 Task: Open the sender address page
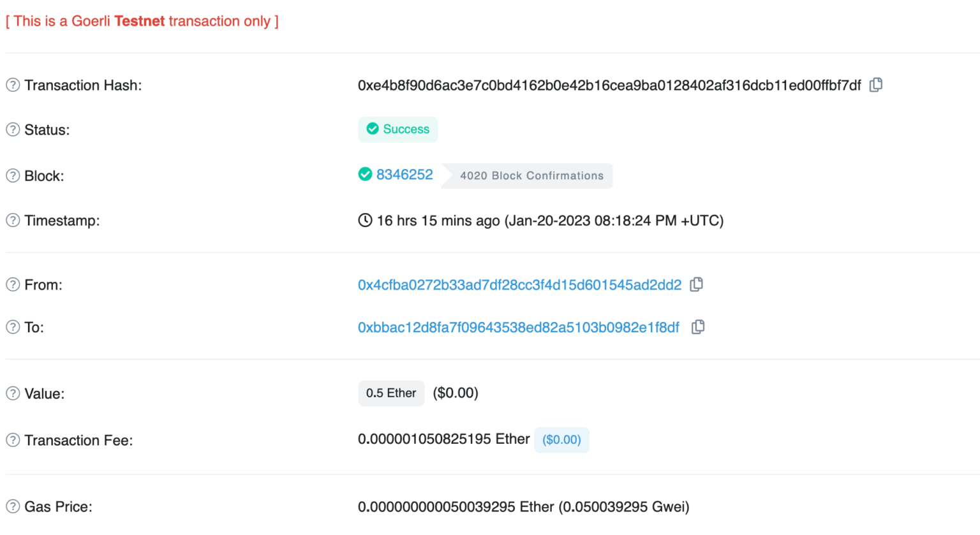pyautogui.click(x=519, y=285)
